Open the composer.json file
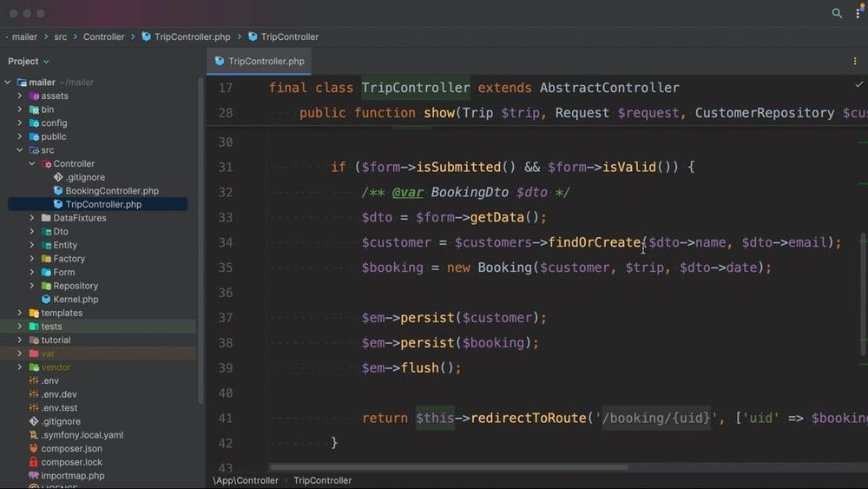Screen dimensions: 868x489 pyautogui.click(x=71, y=448)
